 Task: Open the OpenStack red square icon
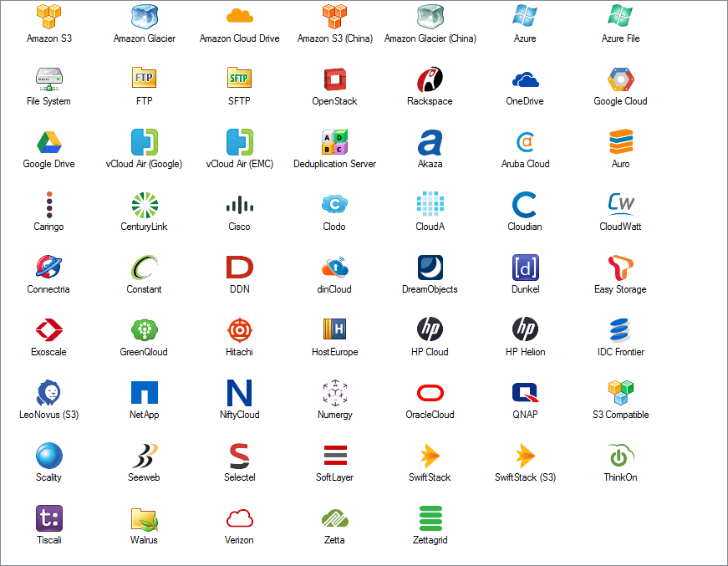(335, 79)
